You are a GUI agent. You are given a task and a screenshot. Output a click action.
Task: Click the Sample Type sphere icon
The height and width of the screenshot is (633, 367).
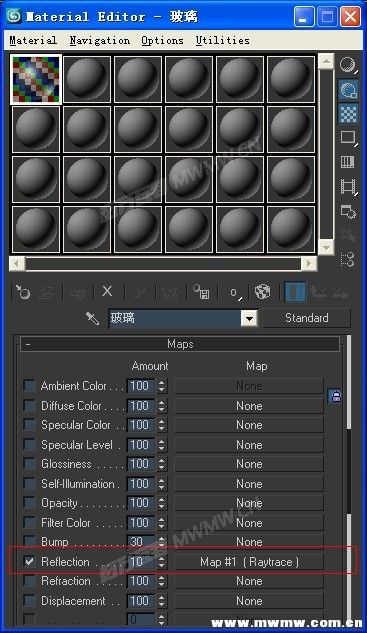348,65
